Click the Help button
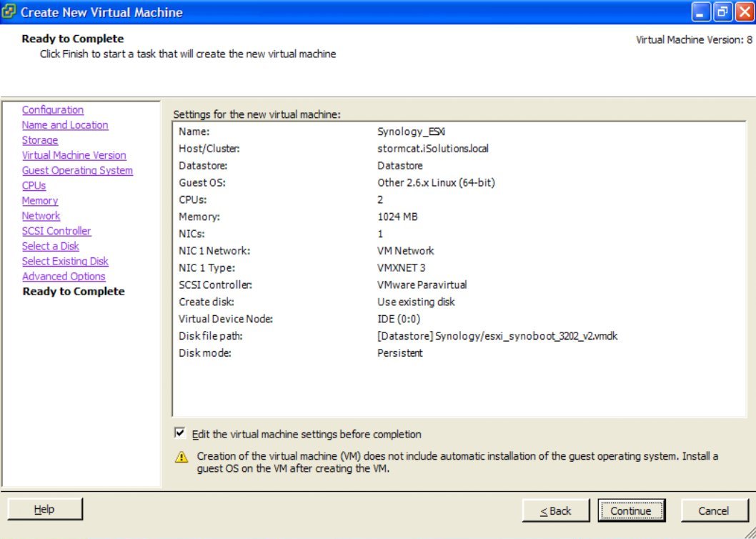The image size is (756, 539). (x=45, y=509)
